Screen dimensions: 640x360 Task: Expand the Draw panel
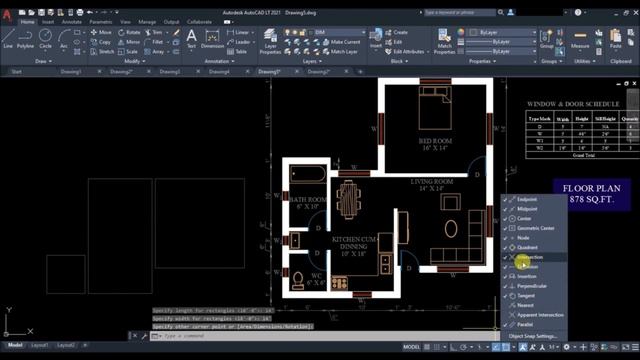43,61
